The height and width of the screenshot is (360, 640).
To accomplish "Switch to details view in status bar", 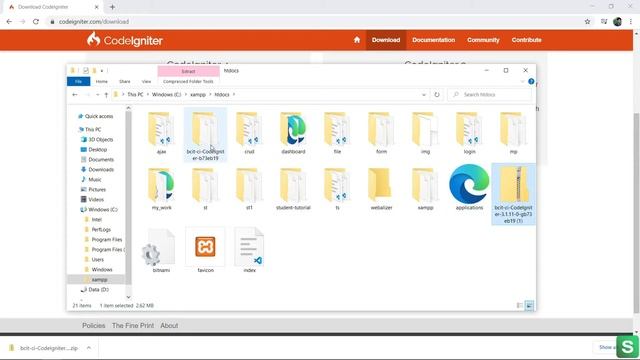I will tap(520, 305).
